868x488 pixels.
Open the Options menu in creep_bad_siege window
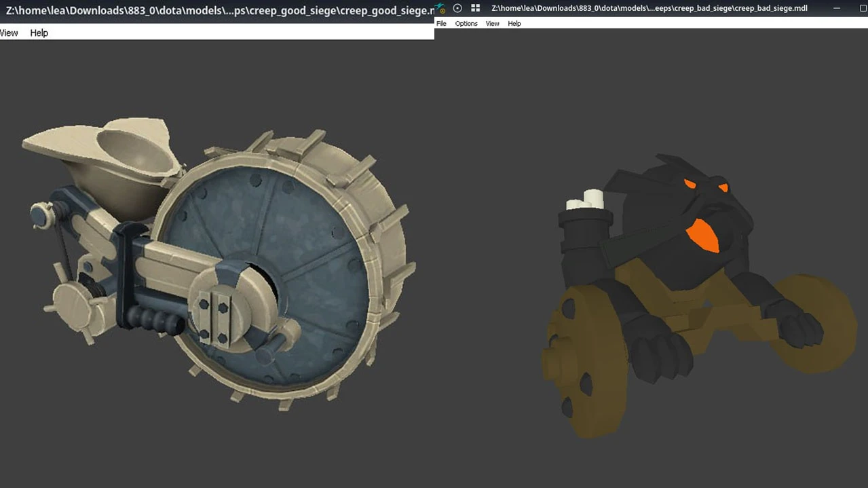(x=466, y=23)
